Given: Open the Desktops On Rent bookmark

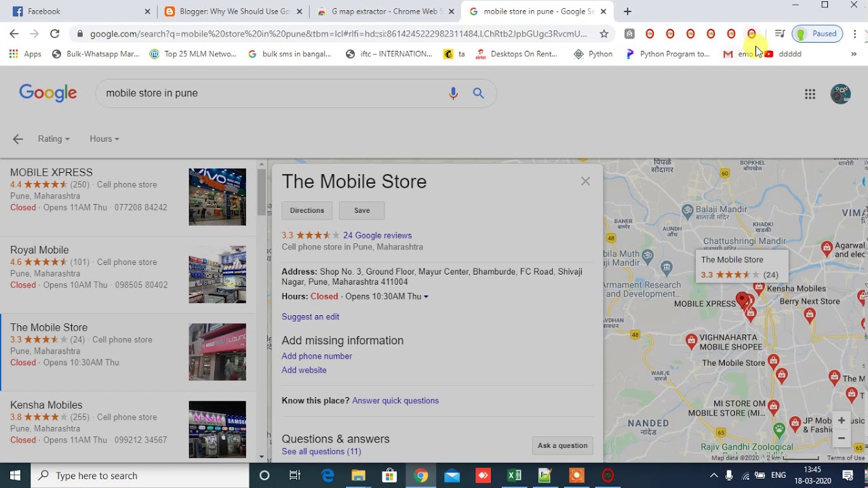Looking at the screenshot, I should point(516,54).
